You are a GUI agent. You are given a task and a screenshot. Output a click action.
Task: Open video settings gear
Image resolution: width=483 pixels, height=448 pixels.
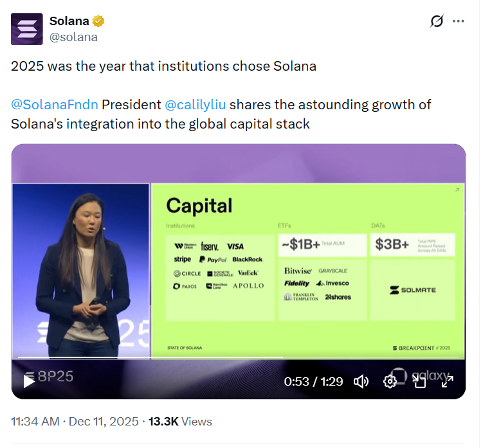click(x=390, y=381)
